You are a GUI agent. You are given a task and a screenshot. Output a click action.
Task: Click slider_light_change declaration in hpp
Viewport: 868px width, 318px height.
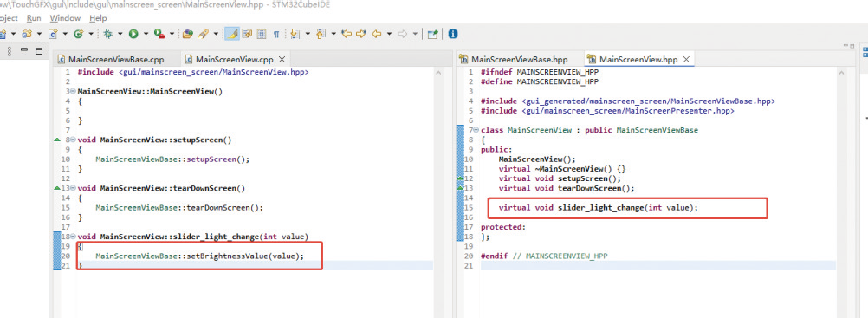point(599,208)
